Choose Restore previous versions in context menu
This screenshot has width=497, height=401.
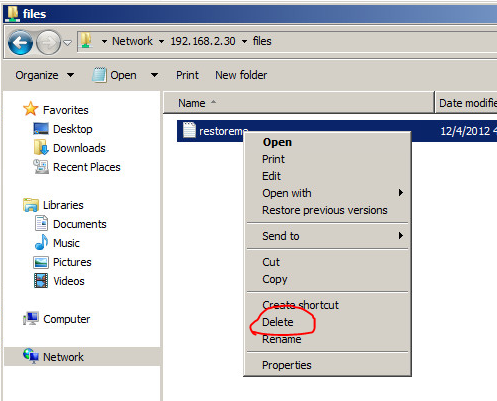(325, 210)
